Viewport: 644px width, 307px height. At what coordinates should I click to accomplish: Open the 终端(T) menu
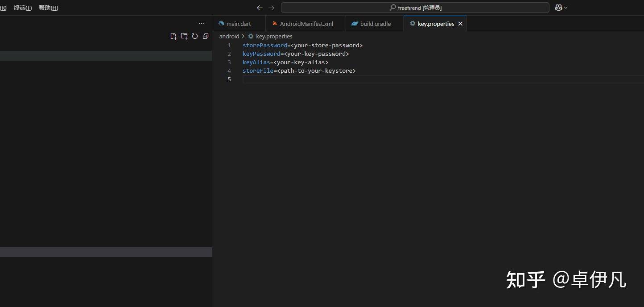23,8
